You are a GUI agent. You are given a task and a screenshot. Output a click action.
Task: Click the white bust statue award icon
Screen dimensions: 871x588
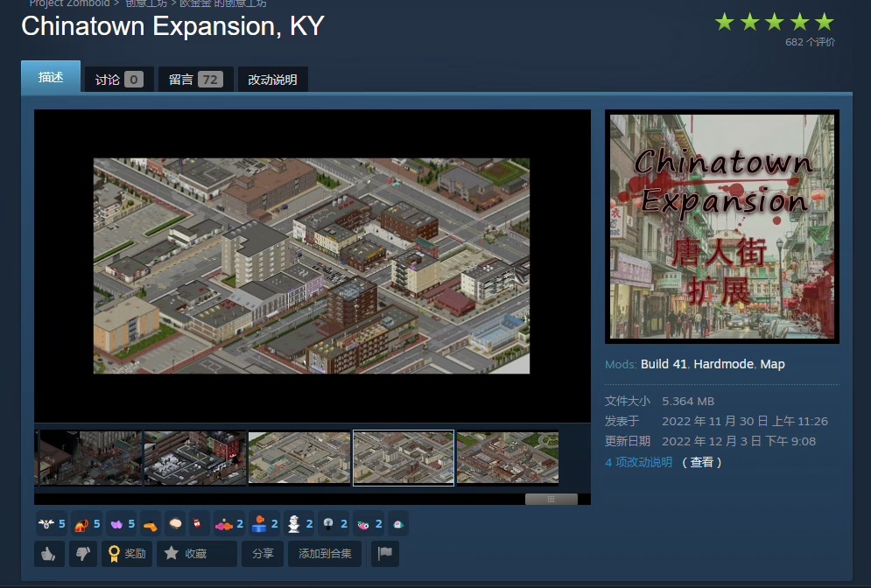(x=299, y=524)
